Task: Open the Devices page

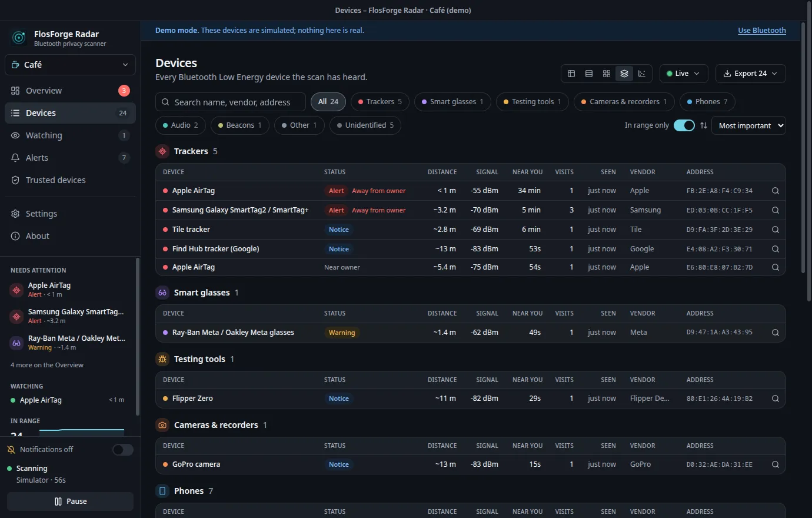Action: point(70,113)
